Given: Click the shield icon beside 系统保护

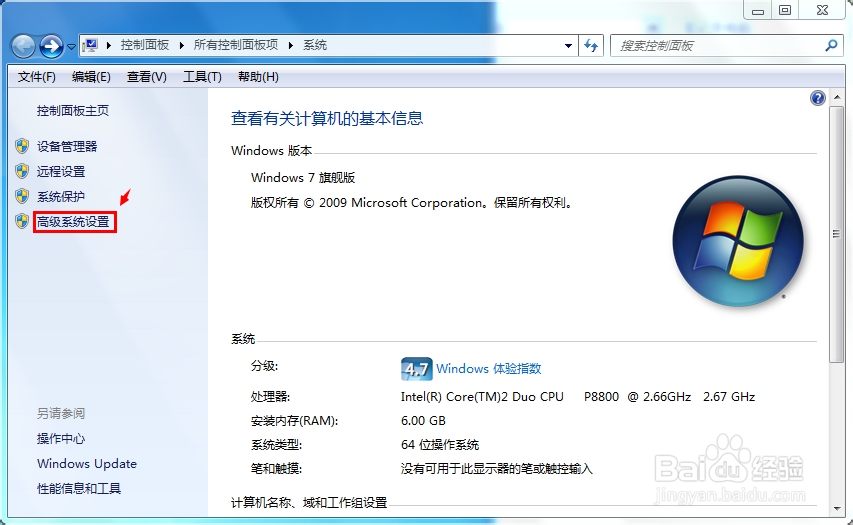Looking at the screenshot, I should [22, 196].
